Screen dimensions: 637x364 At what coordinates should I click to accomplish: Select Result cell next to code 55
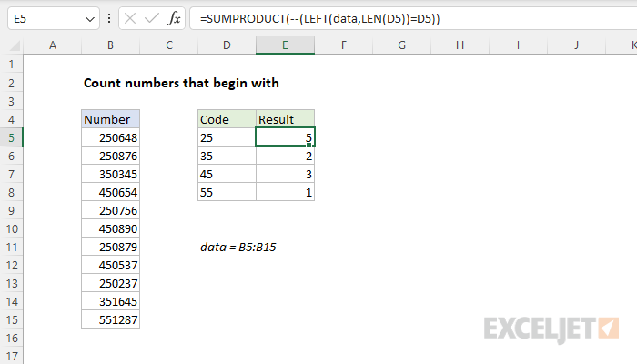coord(285,192)
